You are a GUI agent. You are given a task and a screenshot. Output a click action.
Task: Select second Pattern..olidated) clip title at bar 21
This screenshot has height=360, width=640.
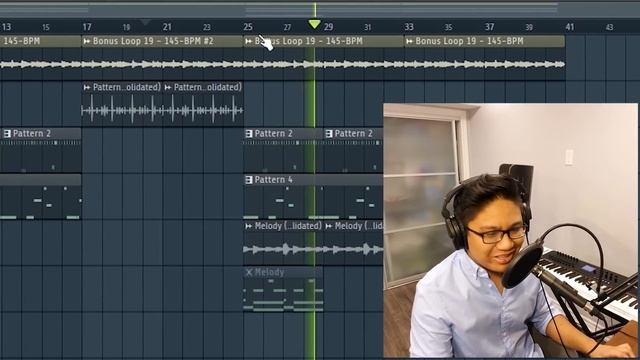pos(208,87)
